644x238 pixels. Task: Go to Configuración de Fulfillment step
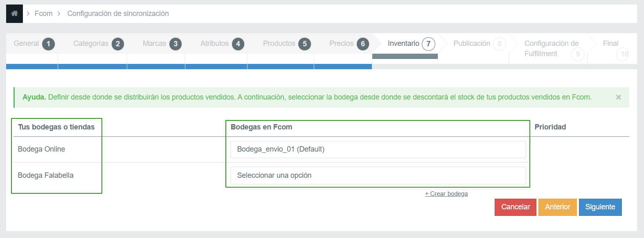[551, 48]
